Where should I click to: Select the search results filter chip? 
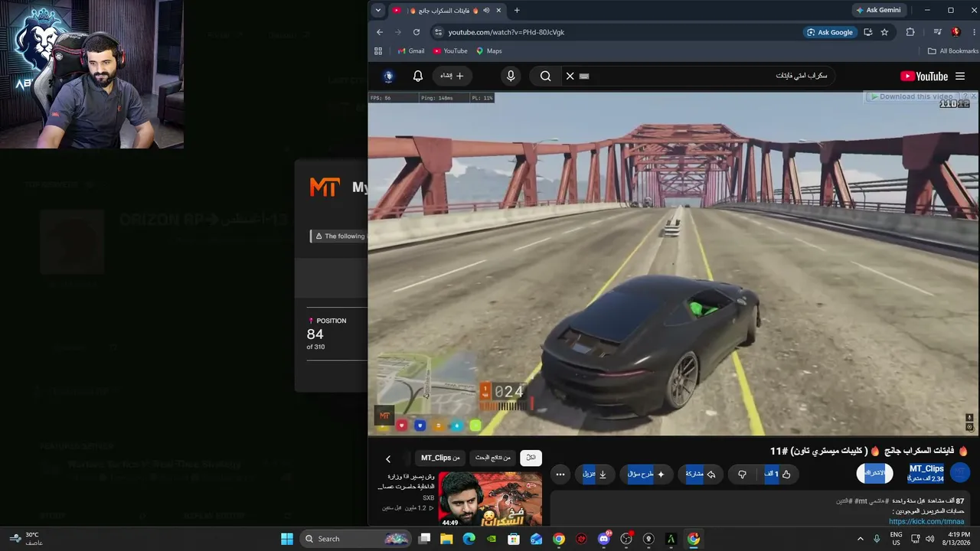pos(492,458)
